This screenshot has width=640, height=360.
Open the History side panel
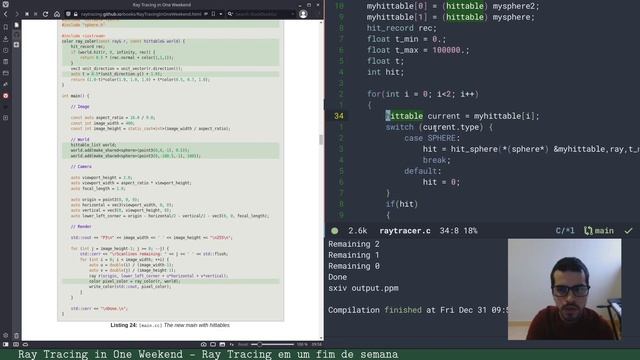(x=6, y=50)
